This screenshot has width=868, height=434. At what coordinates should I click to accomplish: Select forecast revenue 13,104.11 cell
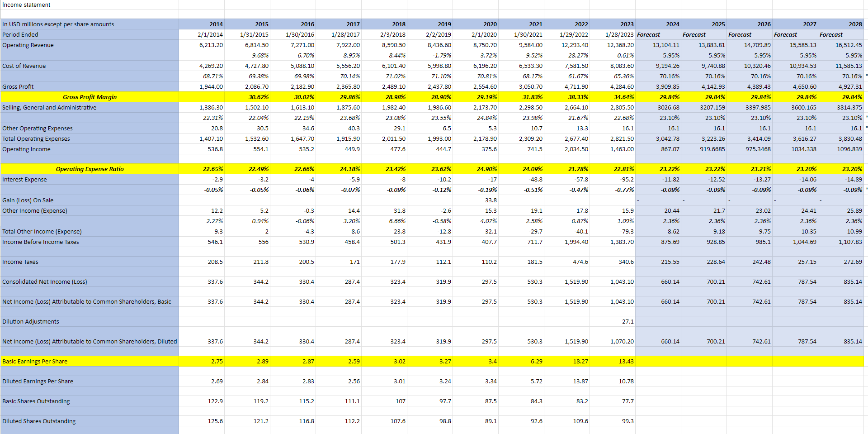pos(658,45)
